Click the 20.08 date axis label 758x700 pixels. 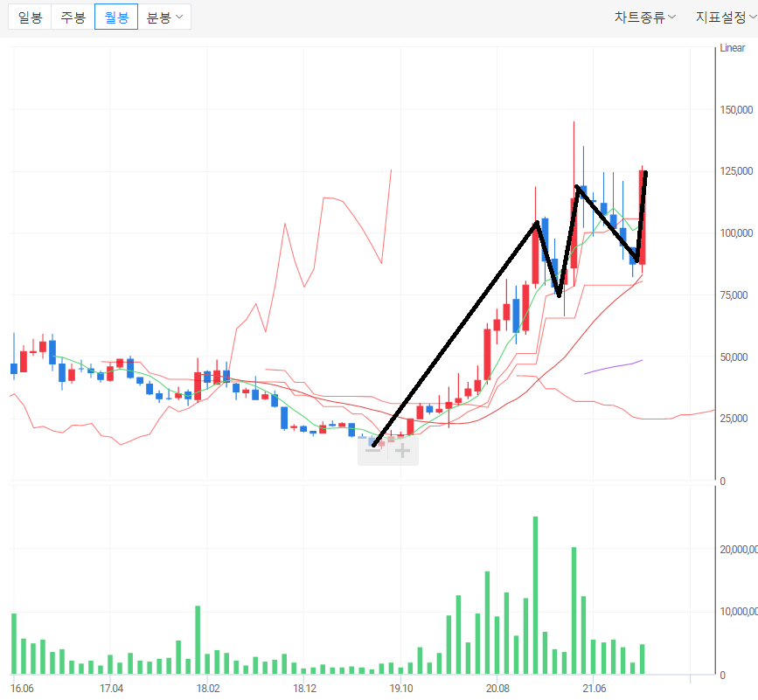[497, 689]
